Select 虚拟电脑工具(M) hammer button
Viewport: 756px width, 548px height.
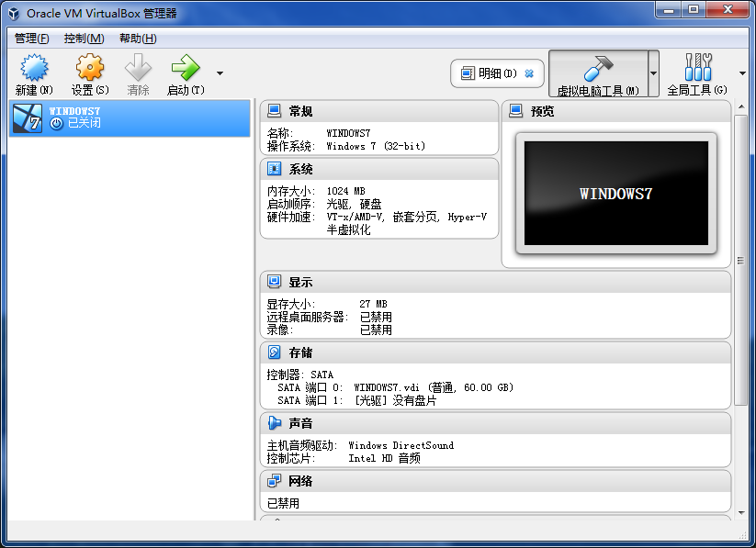coord(598,73)
